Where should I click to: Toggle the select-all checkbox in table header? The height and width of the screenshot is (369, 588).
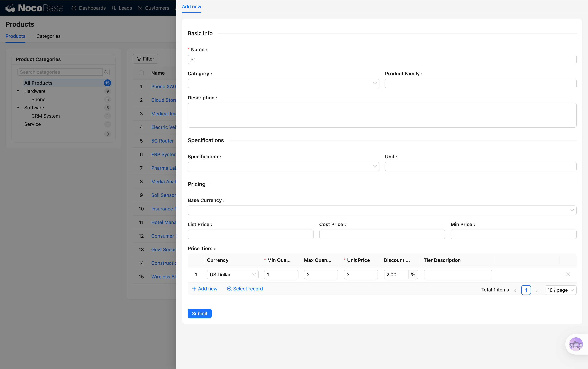141,73
